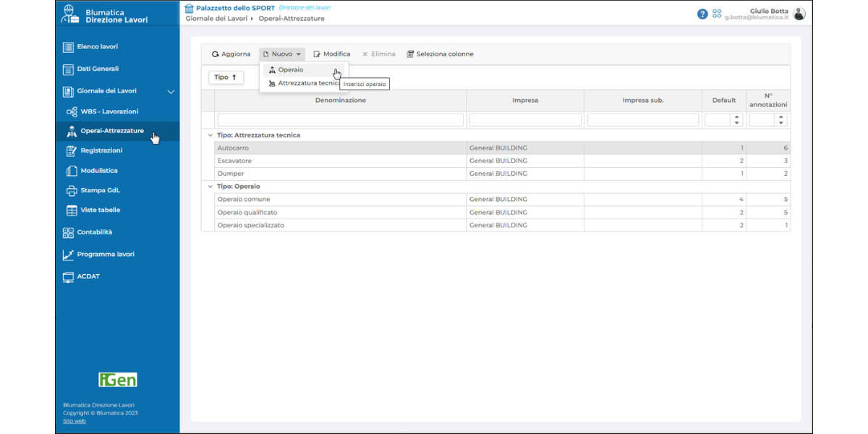Image resolution: width=868 pixels, height=434 pixels.
Task: Select Operaio from the Nuovo menu
Action: (291, 70)
